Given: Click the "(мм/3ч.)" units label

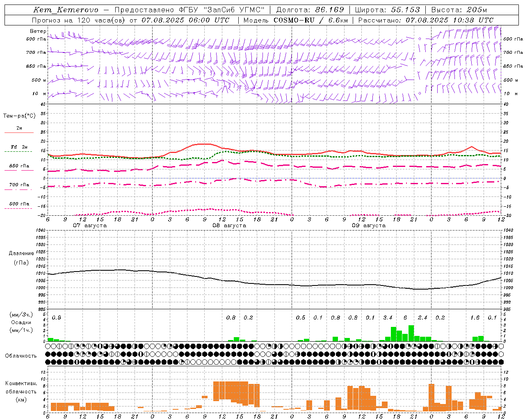Looking at the screenshot, I should 21,315.
